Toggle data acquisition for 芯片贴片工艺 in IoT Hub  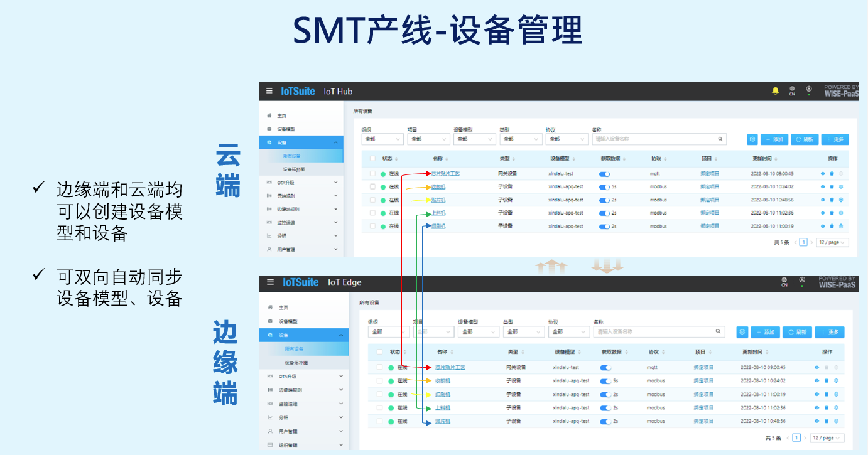[x=604, y=174]
